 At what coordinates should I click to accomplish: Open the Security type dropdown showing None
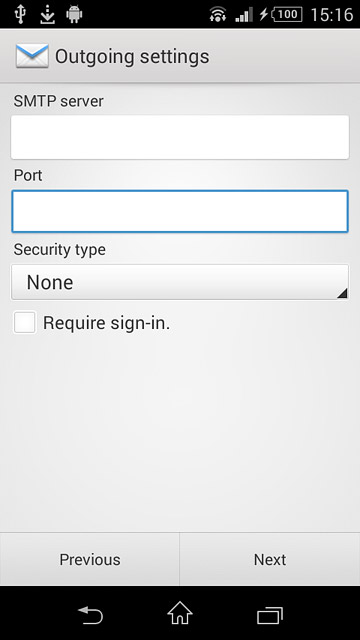[180, 282]
